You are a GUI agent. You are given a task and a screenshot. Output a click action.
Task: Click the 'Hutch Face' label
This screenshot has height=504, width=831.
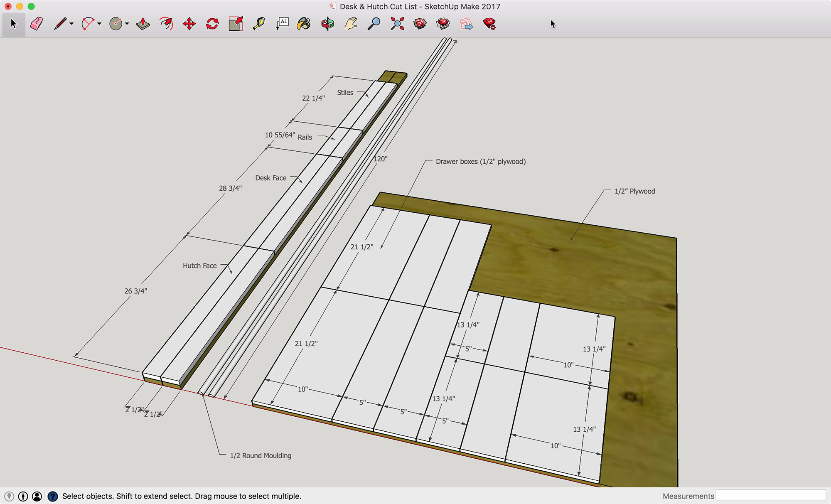[200, 266]
